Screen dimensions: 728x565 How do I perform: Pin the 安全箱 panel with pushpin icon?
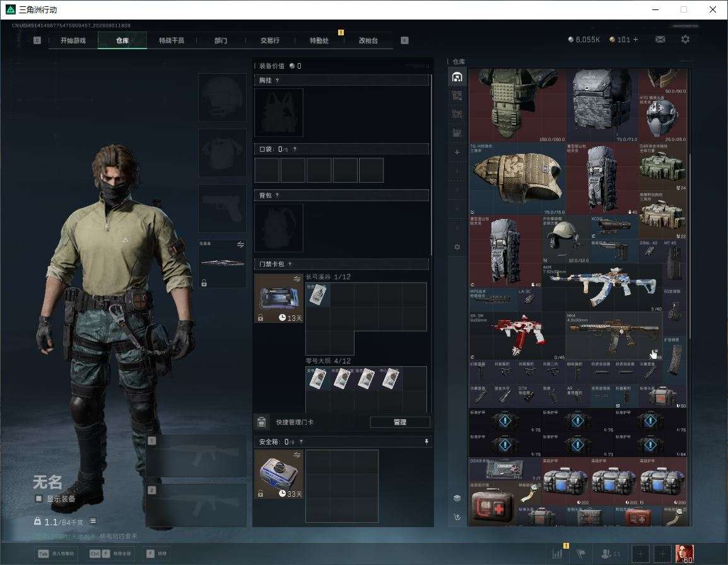tap(426, 441)
